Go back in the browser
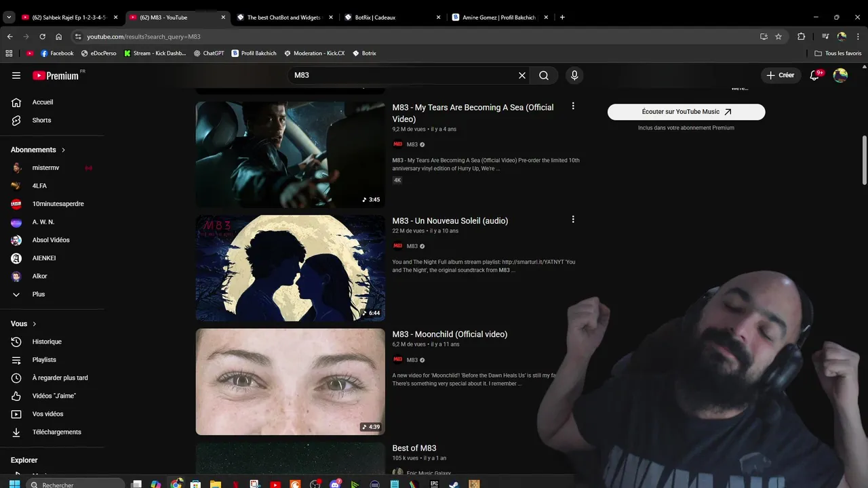 pyautogui.click(x=9, y=37)
